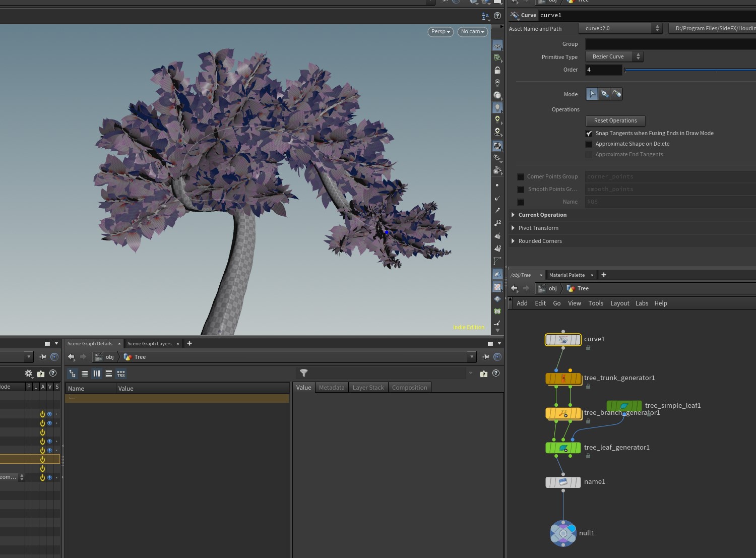
Task: Select the curve1 node in the network
Action: point(563,340)
